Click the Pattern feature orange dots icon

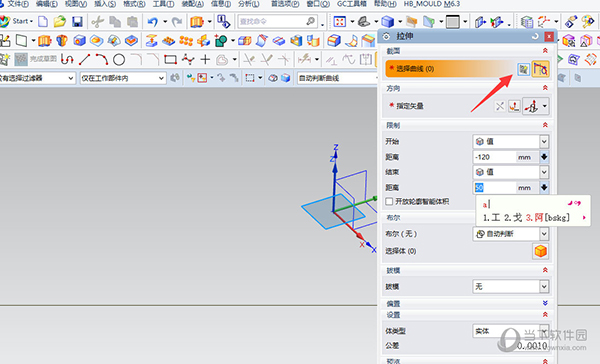coord(186,40)
